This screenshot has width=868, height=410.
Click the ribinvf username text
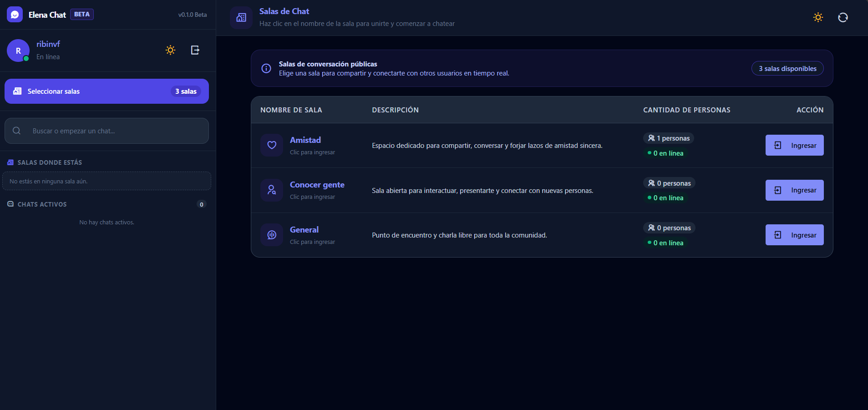(x=48, y=44)
